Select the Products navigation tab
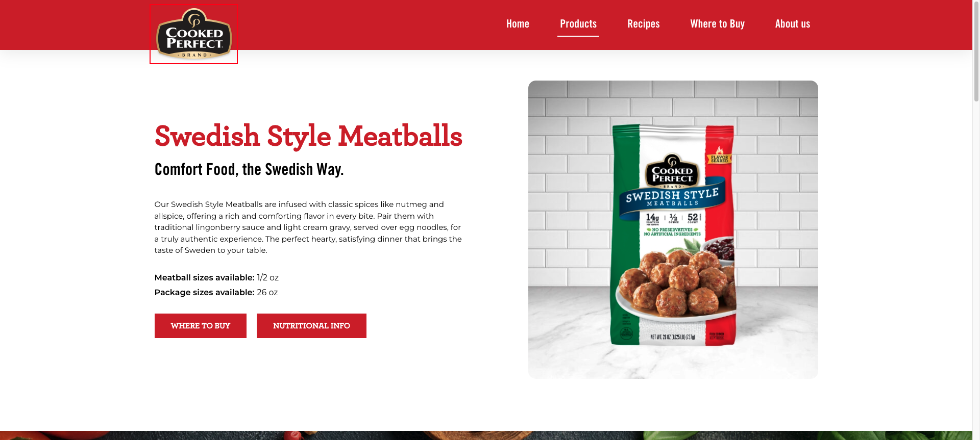The image size is (980, 440). pos(578,24)
